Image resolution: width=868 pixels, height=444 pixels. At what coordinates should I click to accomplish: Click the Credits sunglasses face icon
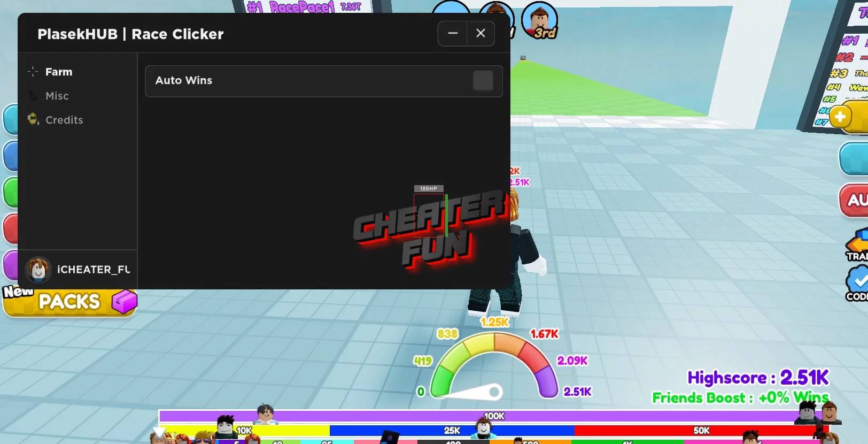tap(33, 119)
